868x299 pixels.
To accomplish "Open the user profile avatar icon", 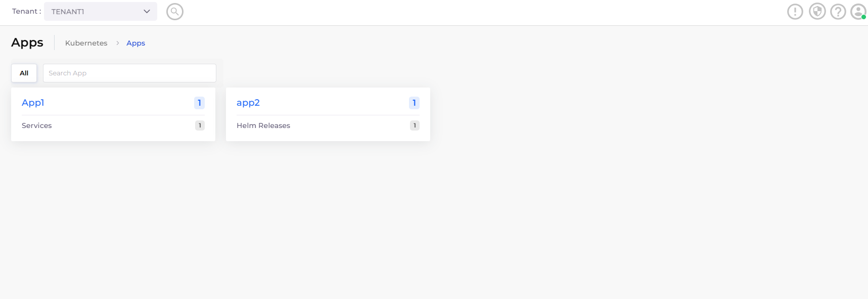I will coord(858,12).
